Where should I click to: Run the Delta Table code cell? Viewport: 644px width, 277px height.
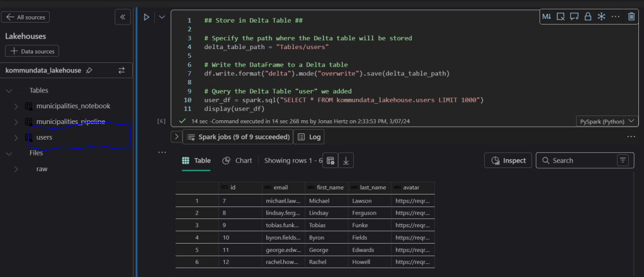tap(147, 18)
